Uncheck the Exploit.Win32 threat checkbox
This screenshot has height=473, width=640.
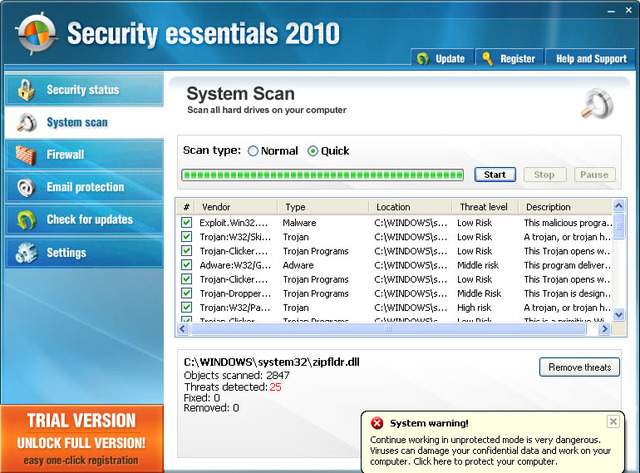tap(186, 222)
